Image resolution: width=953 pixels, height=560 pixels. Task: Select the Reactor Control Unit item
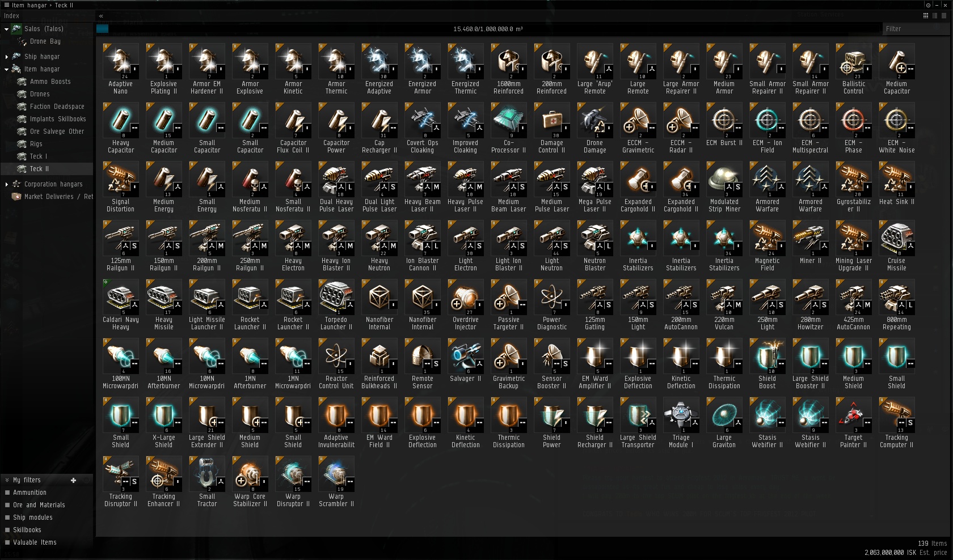pyautogui.click(x=336, y=357)
